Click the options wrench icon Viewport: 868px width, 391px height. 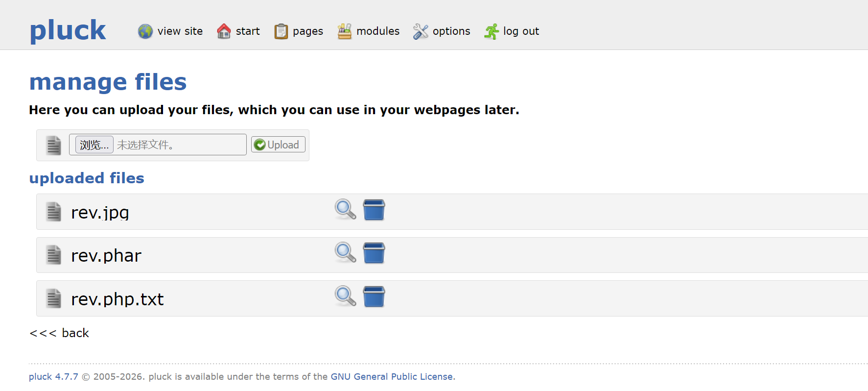point(421,31)
